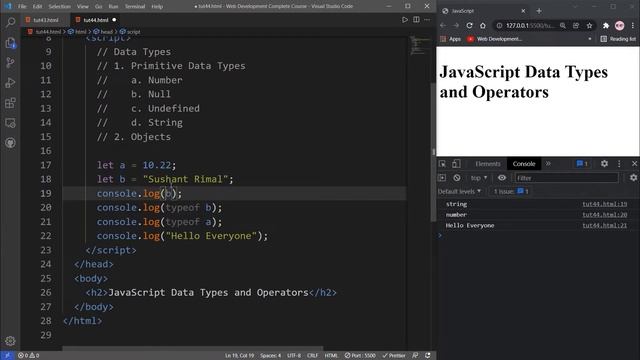Open new tab in Chrome
The height and width of the screenshot is (360, 640).
pos(539,11)
